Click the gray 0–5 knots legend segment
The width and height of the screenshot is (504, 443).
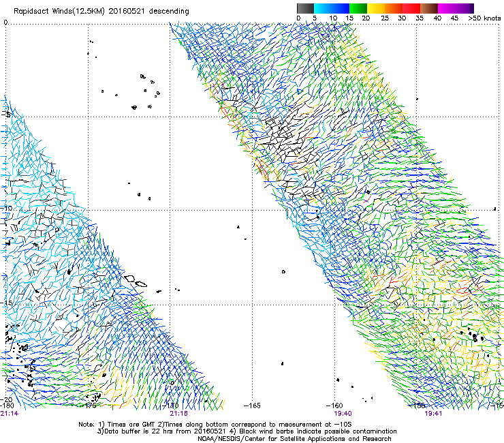pyautogui.click(x=305, y=8)
